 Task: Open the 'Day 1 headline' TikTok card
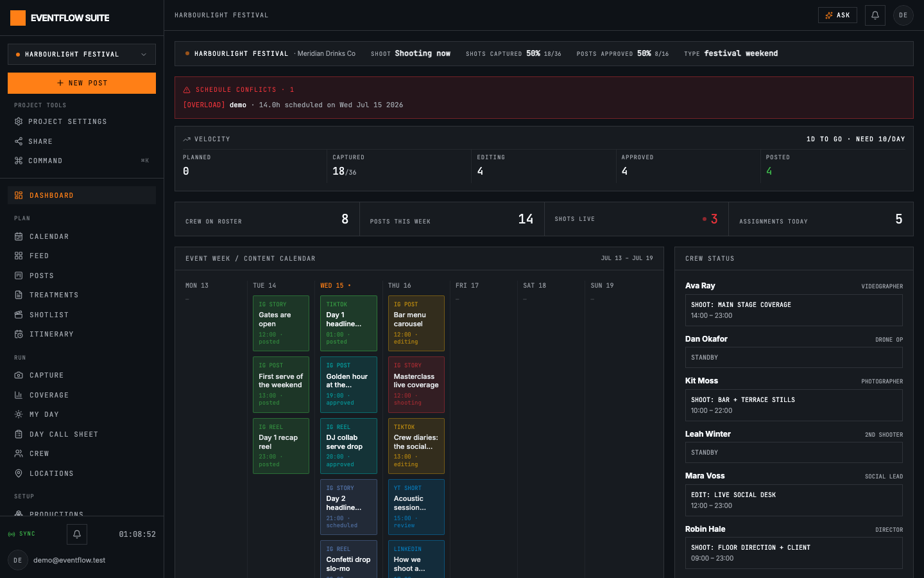[348, 323]
